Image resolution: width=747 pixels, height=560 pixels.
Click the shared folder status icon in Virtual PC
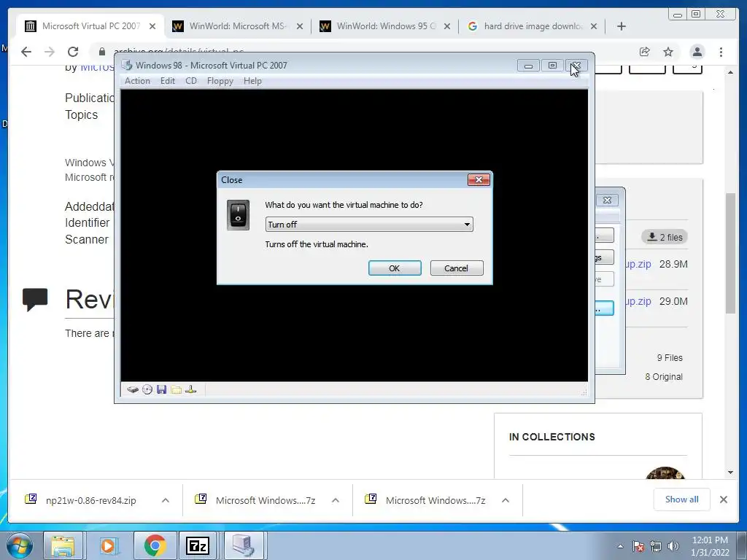tap(177, 389)
